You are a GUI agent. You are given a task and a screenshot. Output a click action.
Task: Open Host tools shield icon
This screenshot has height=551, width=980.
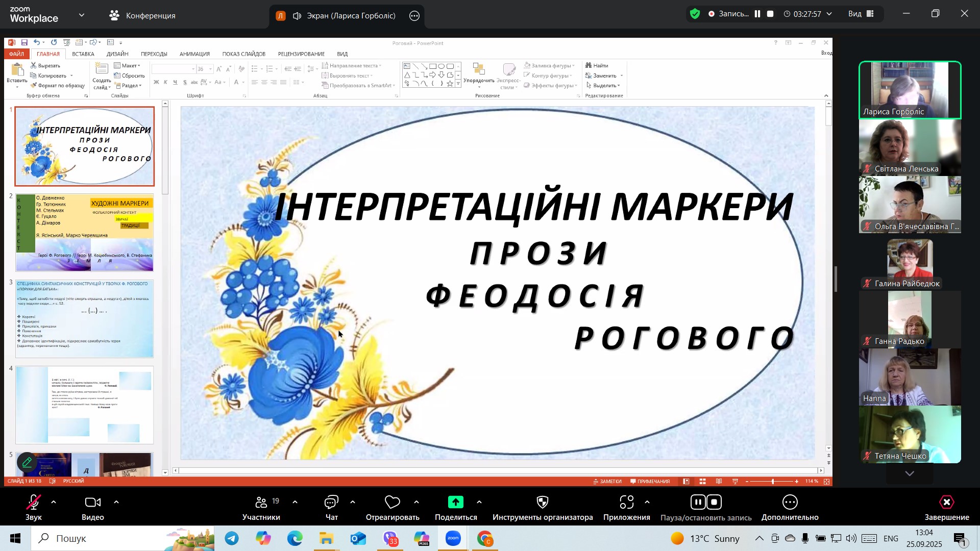(542, 503)
